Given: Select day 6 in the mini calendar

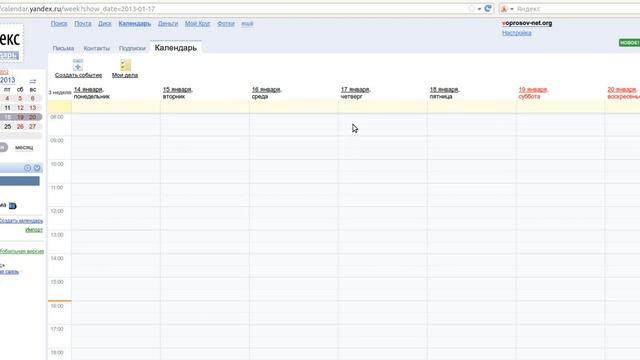Looking at the screenshot, I should tap(33, 98).
